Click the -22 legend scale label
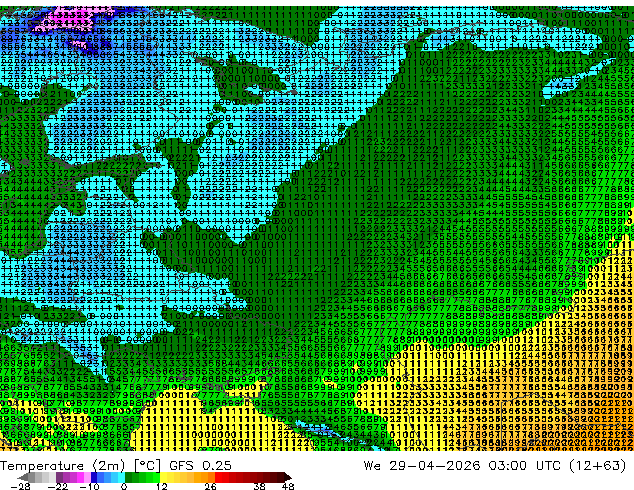 pos(58,486)
